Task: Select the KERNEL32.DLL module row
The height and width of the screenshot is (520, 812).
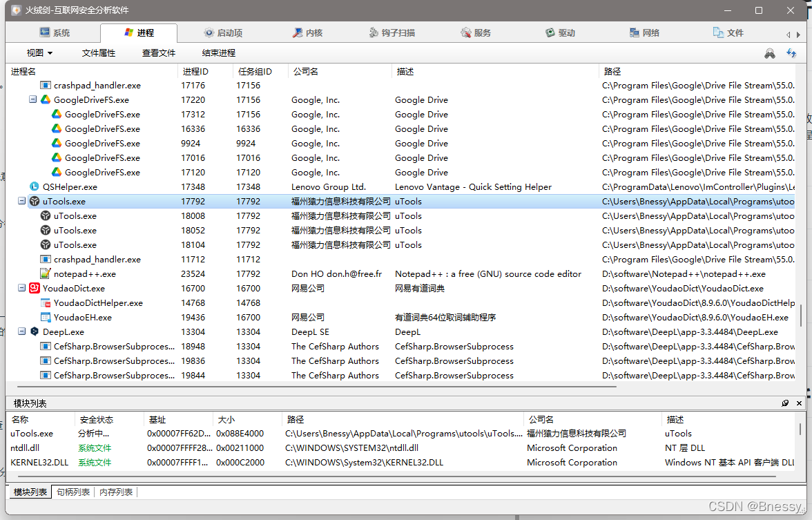Action: (x=402, y=463)
